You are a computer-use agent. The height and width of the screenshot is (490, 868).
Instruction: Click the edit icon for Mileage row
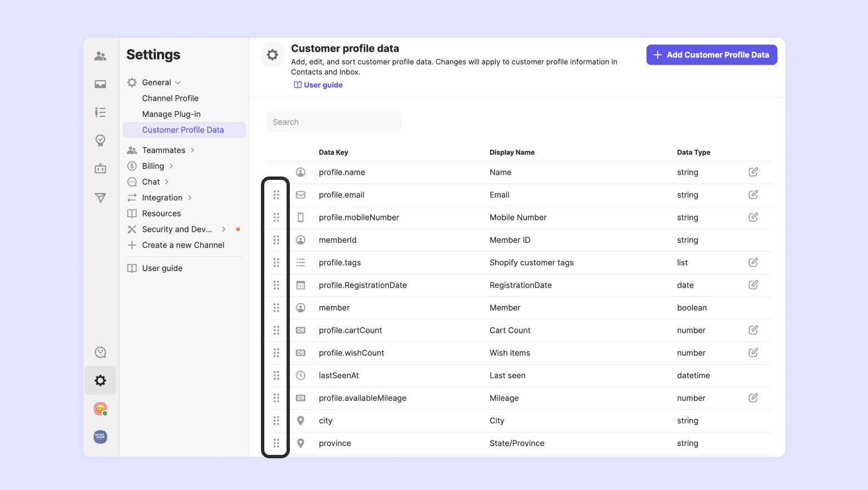[x=753, y=398]
